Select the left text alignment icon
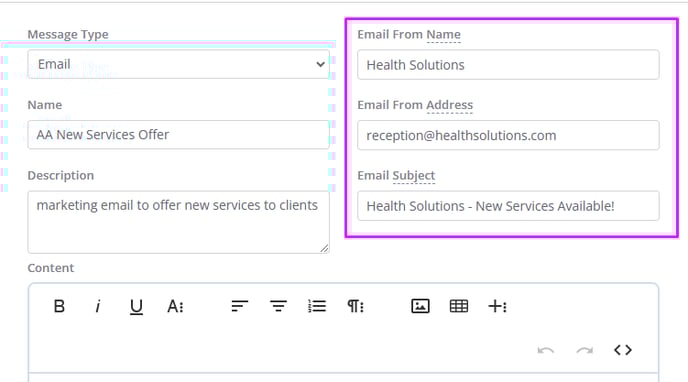This screenshot has height=382, width=688. pyautogui.click(x=240, y=306)
